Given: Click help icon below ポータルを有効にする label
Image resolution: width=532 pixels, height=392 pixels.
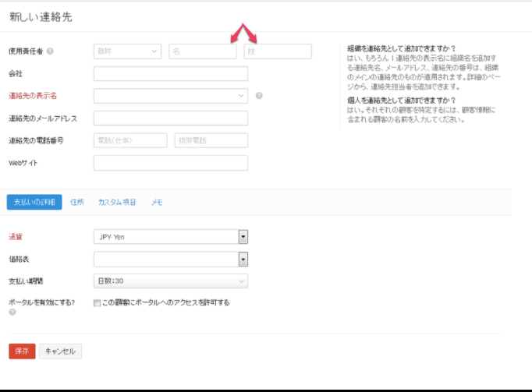Looking at the screenshot, I should pos(12,313).
